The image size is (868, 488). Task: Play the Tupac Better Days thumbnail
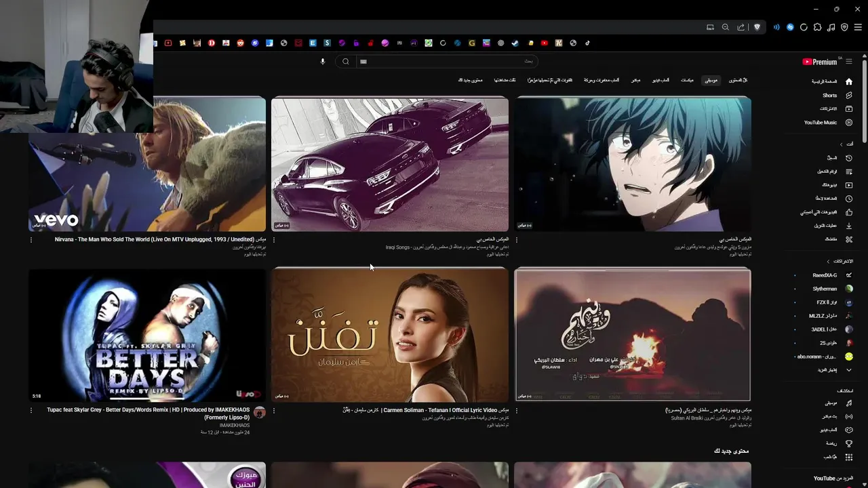(x=147, y=335)
